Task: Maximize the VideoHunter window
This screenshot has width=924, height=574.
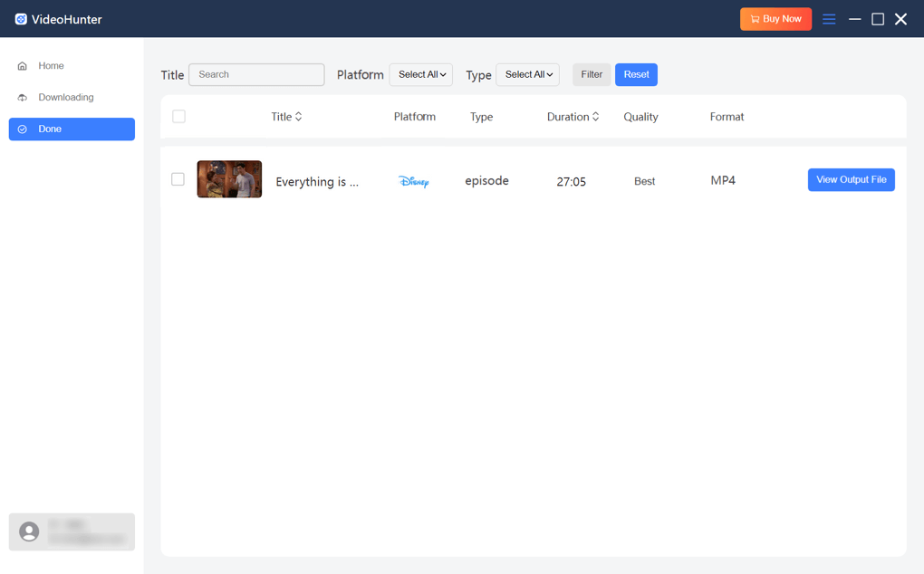Action: click(x=878, y=19)
